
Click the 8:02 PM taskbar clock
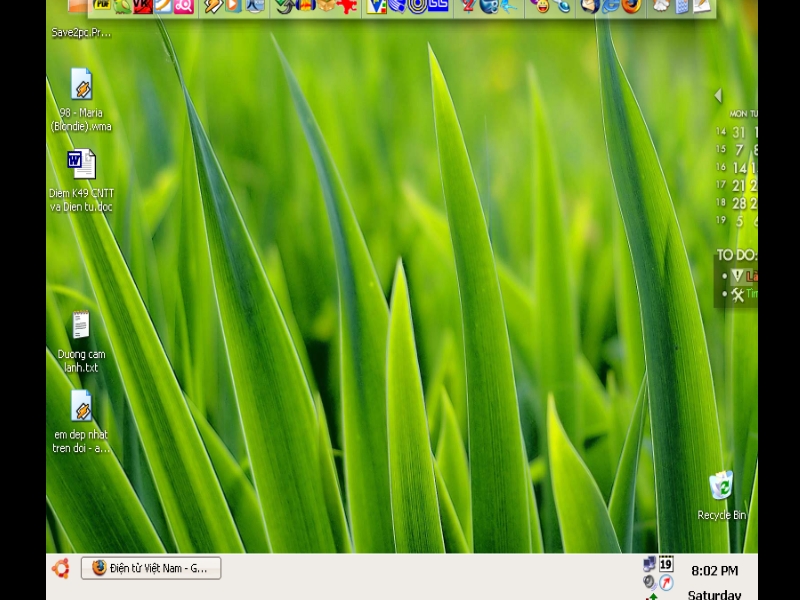(714, 571)
